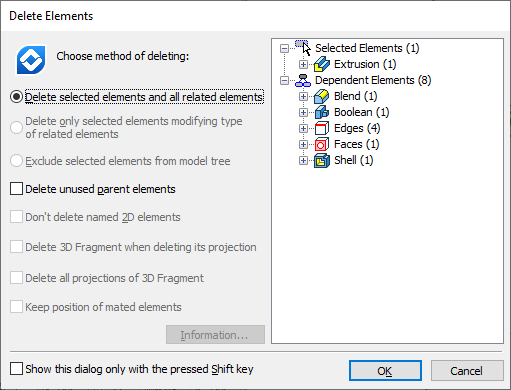This screenshot has width=511, height=390.
Task: Click the Selected Elements cursor icon
Action: pyautogui.click(x=303, y=48)
